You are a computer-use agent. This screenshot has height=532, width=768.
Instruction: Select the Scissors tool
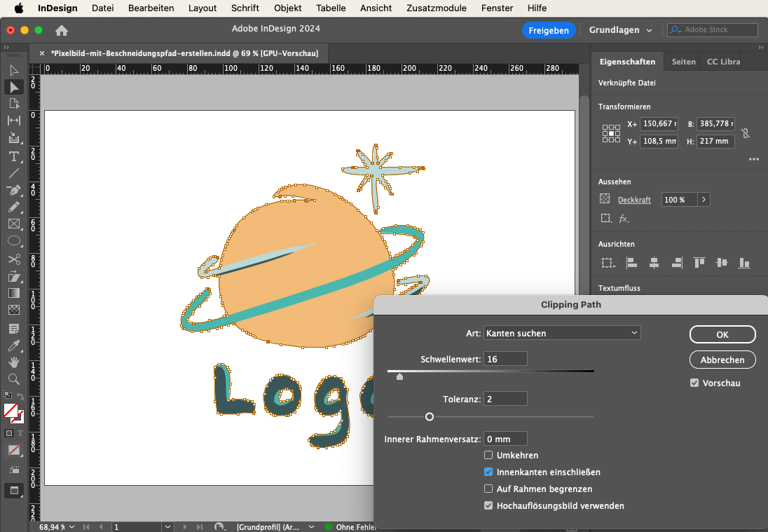click(14, 259)
